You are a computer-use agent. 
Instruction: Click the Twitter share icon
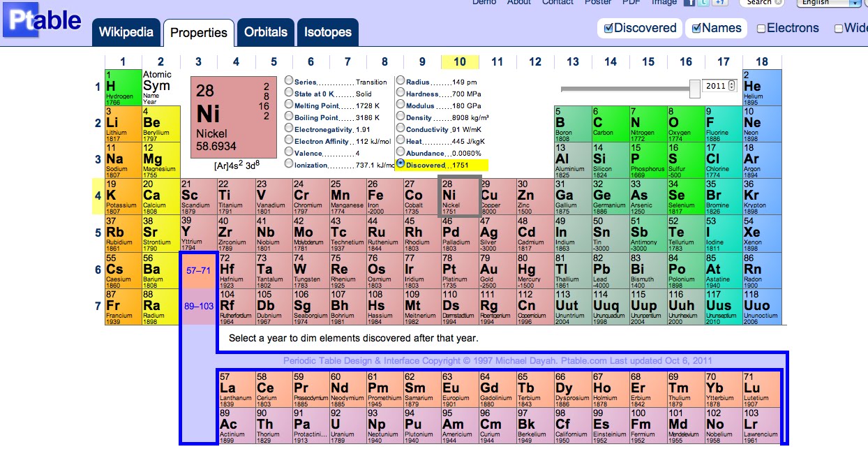tap(703, 3)
